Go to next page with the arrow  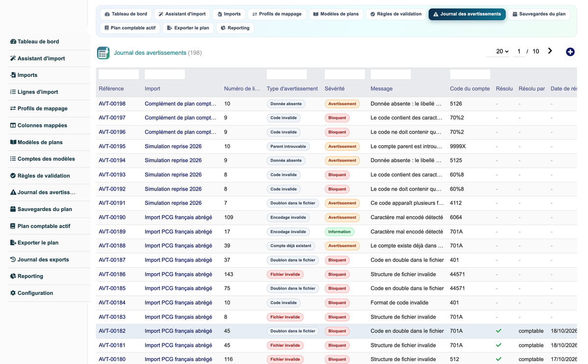(550, 51)
